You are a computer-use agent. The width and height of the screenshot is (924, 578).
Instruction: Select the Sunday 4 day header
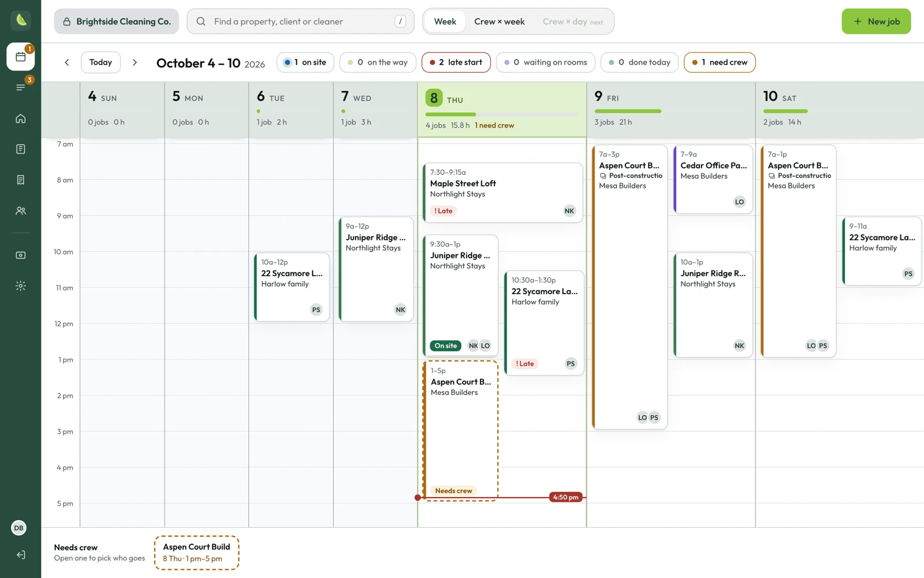point(122,110)
